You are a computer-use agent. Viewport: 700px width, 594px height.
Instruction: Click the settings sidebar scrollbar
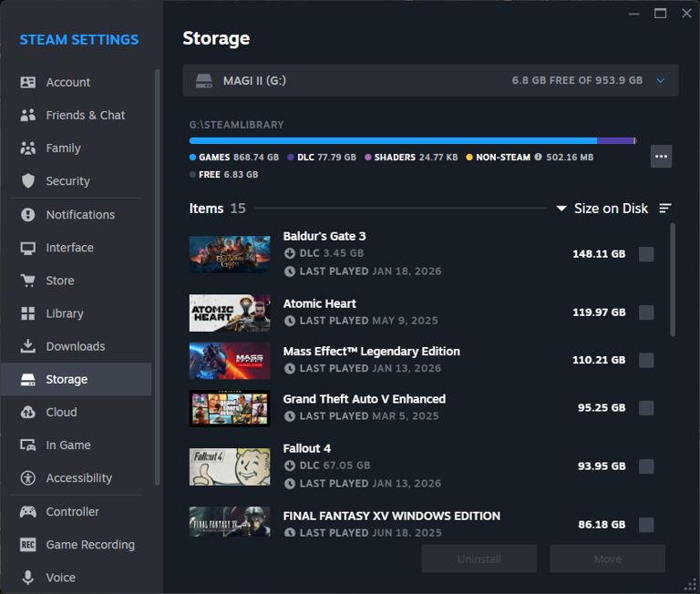157,277
